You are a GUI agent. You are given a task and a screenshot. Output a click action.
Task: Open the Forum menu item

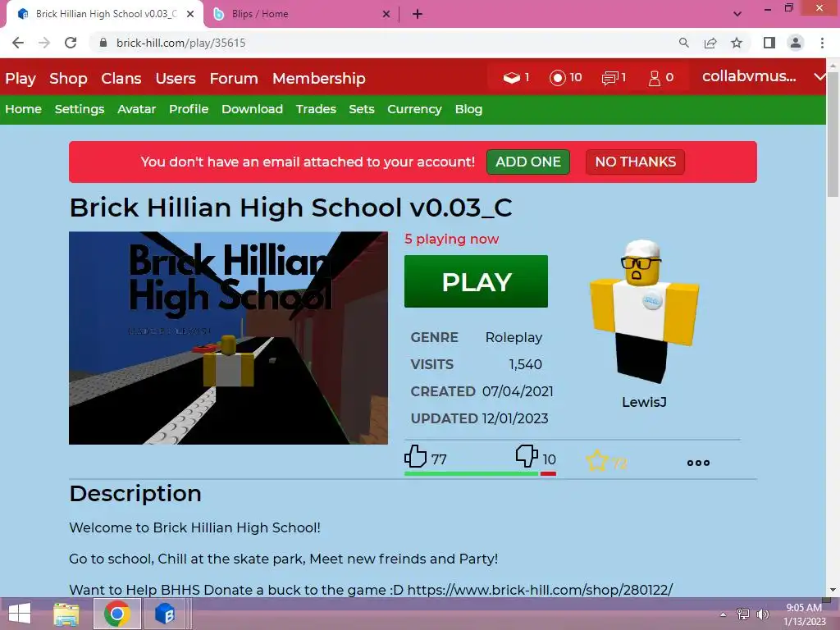(x=234, y=78)
